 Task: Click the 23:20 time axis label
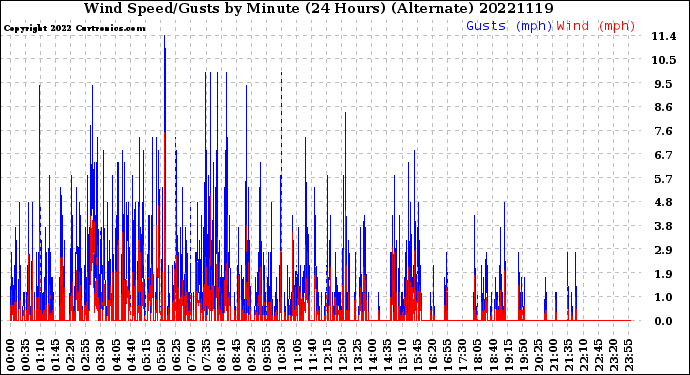(x=613, y=354)
